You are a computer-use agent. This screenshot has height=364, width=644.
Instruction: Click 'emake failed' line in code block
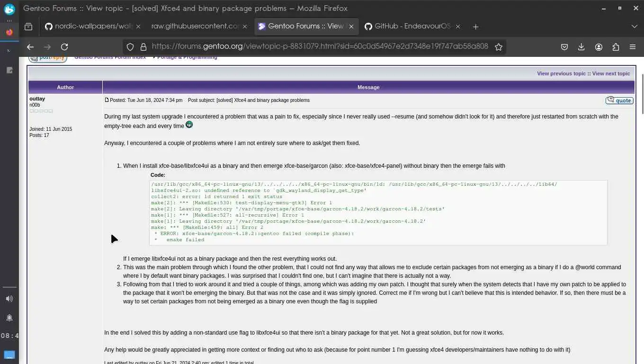185,240
